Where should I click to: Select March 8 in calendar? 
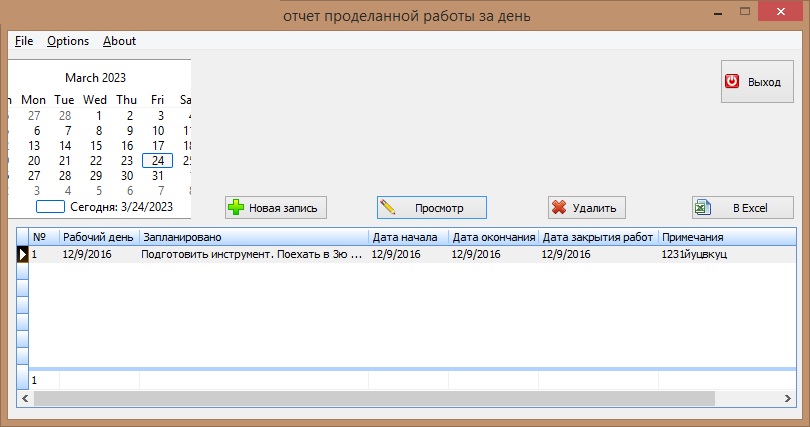pos(99,131)
